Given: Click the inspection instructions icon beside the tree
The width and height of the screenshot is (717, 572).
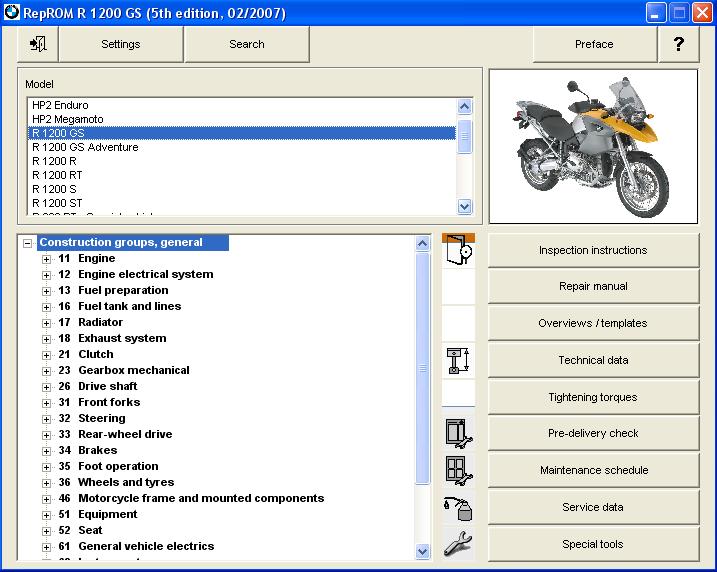Looking at the screenshot, I should (x=458, y=250).
